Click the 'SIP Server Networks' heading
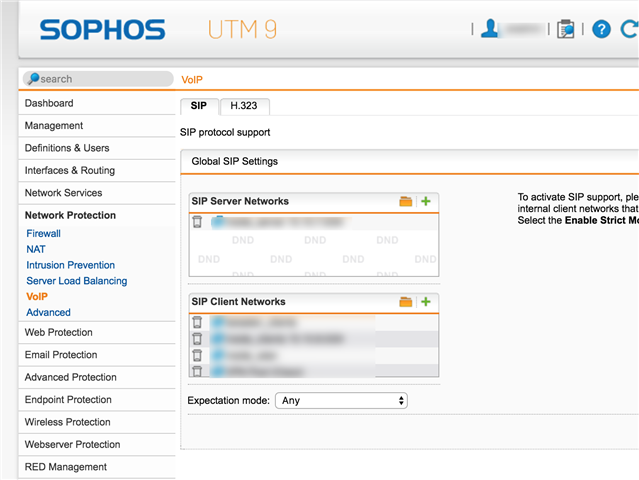639x480 pixels. pos(240,201)
